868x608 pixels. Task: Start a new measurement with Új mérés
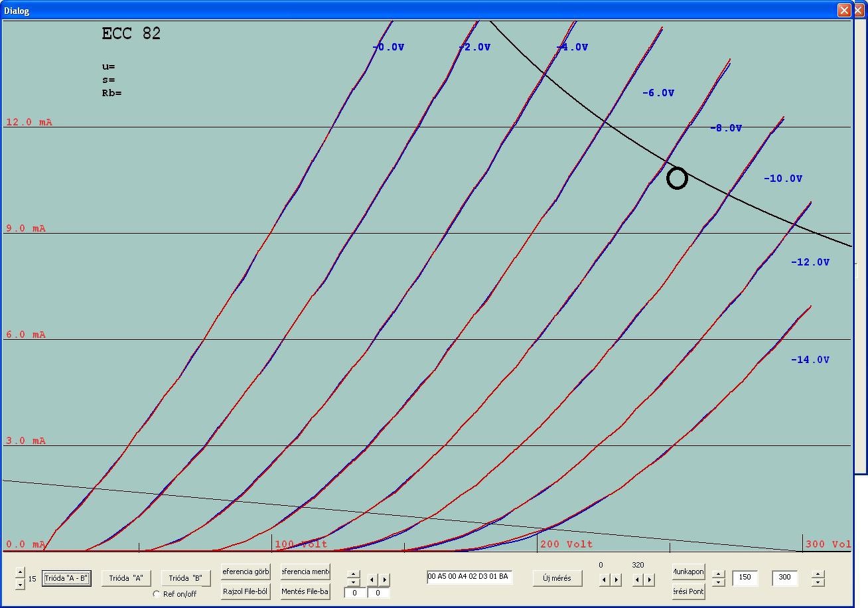coord(557,578)
